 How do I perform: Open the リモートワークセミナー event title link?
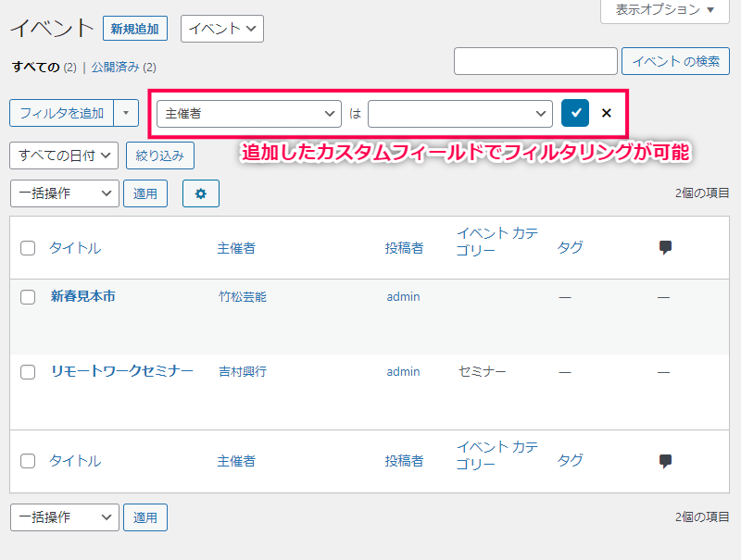122,371
